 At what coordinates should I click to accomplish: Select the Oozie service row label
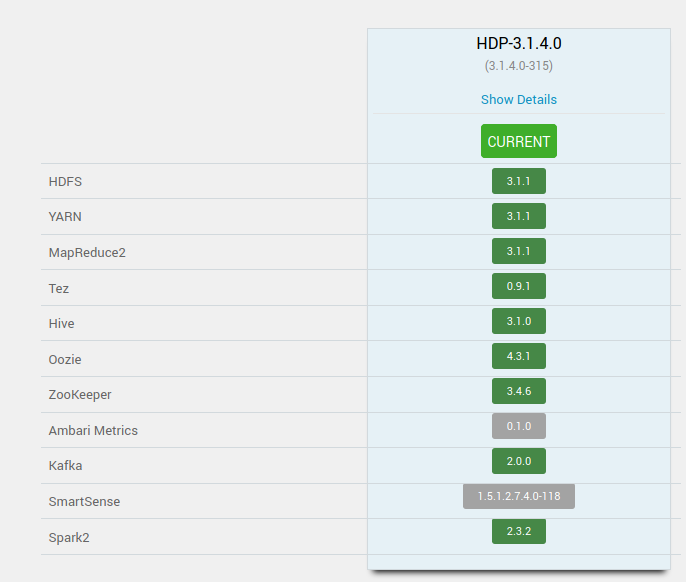coord(65,359)
